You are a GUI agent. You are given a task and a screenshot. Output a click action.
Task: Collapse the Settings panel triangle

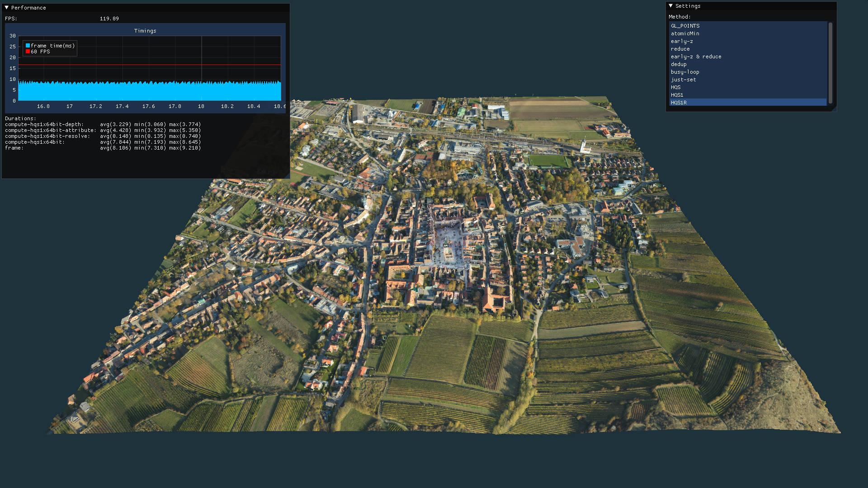(x=671, y=6)
